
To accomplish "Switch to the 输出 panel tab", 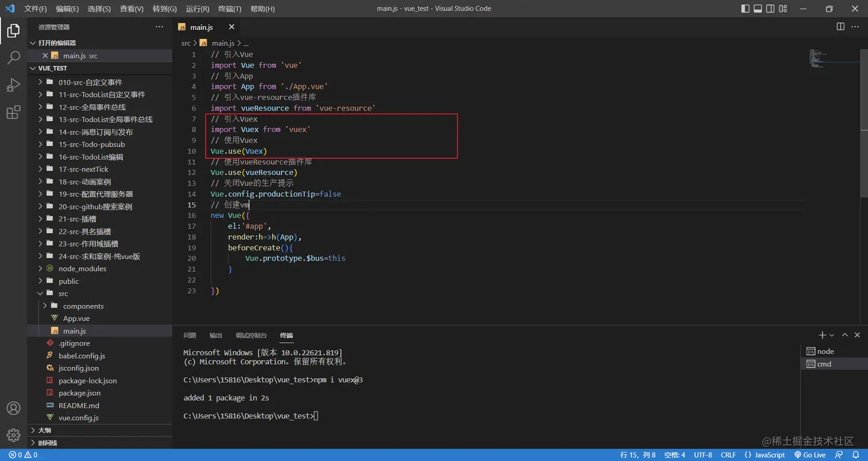I will [216, 335].
